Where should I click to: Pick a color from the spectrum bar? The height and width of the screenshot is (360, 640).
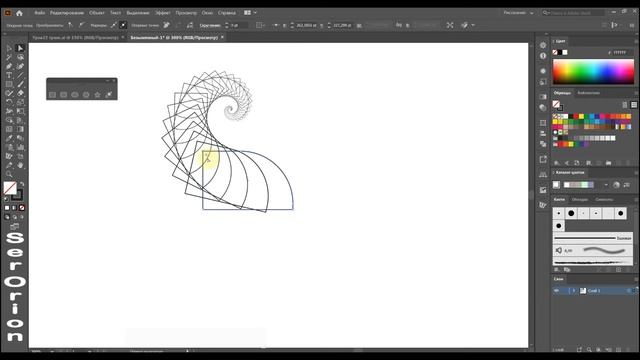[593, 71]
